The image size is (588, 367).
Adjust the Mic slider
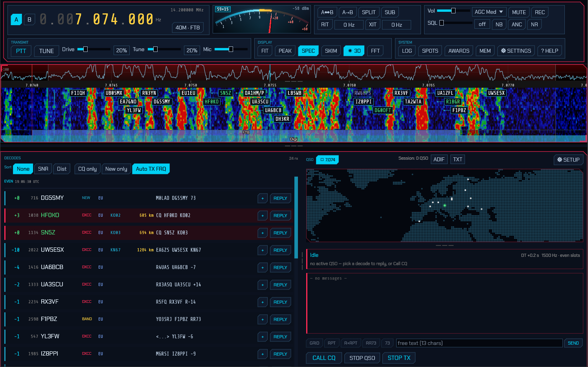(231, 49)
